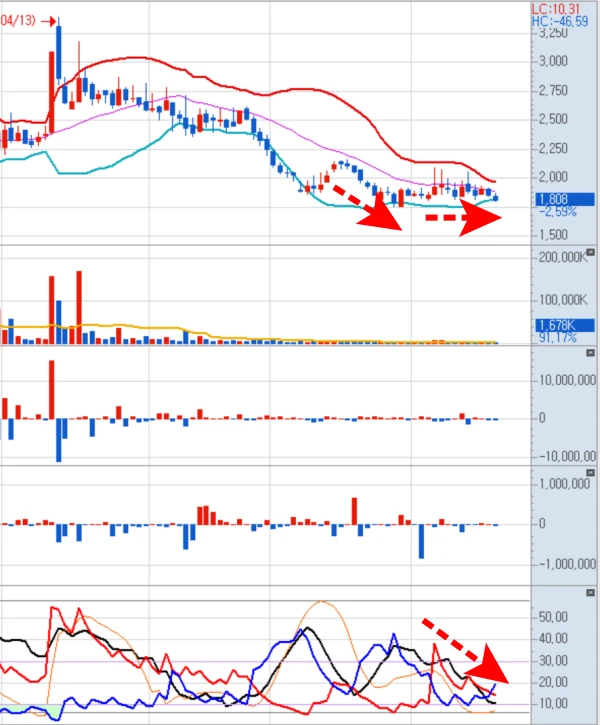The width and height of the screenshot is (600, 725).
Task: Select the tallest blue candlestick at the 04/13 high
Action: tap(59, 52)
